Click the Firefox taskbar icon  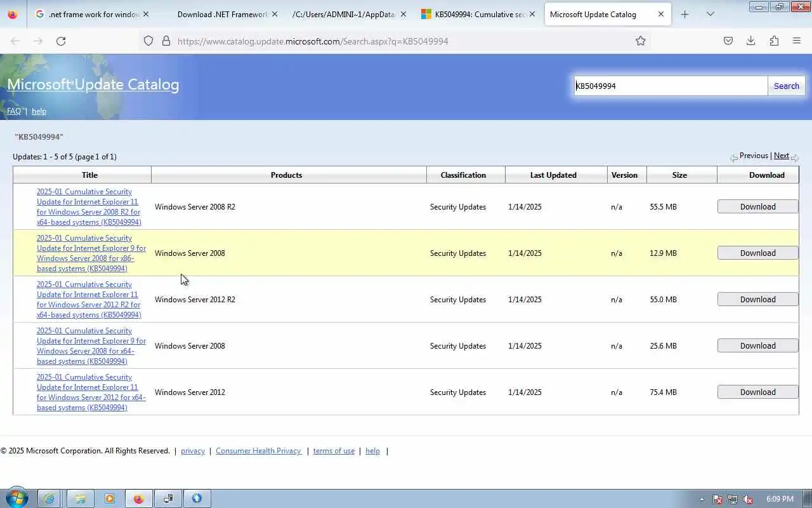[139, 498]
